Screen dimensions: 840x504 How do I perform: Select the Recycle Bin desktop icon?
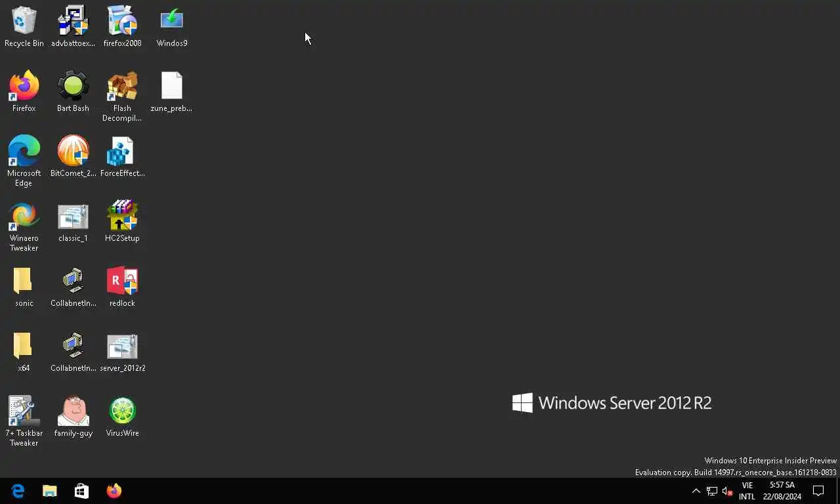tap(24, 27)
